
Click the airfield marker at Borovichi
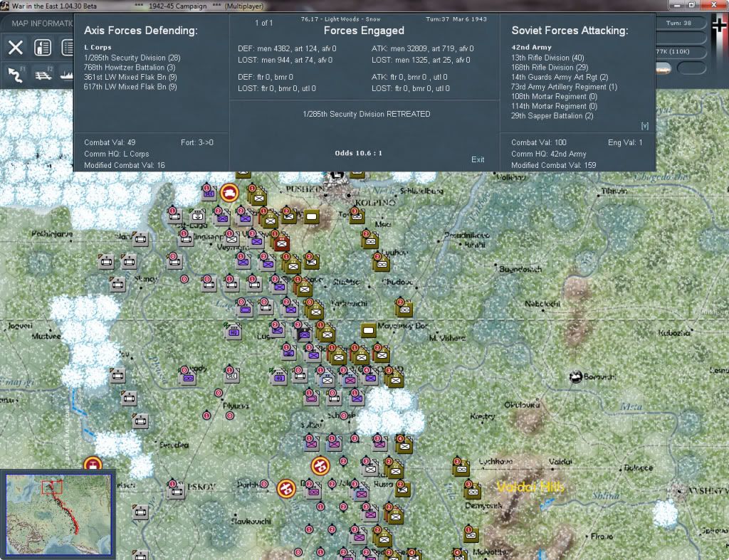pyautogui.click(x=575, y=376)
